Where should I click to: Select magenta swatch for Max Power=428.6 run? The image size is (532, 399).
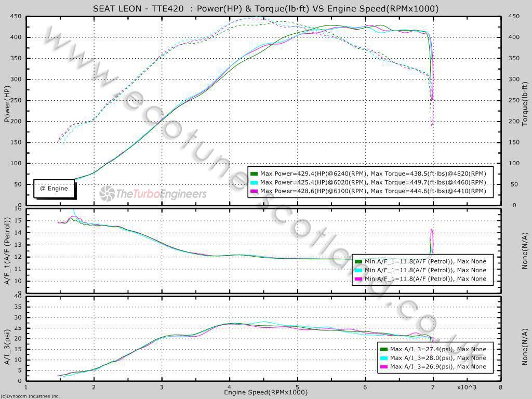click(254, 191)
